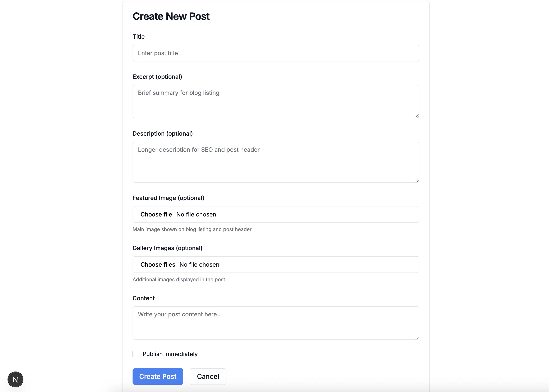This screenshot has width=549, height=392.
Task: Click inside the Excerpt text area
Action: [x=275, y=101]
